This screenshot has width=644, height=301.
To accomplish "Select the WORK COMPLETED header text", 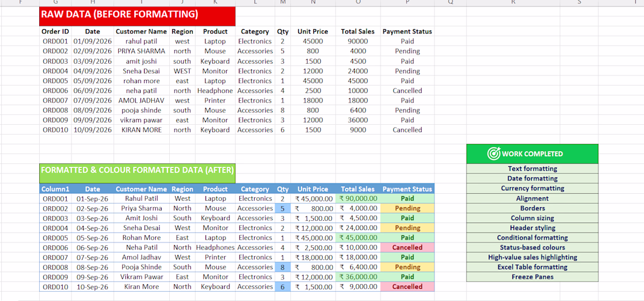I will coord(532,154).
